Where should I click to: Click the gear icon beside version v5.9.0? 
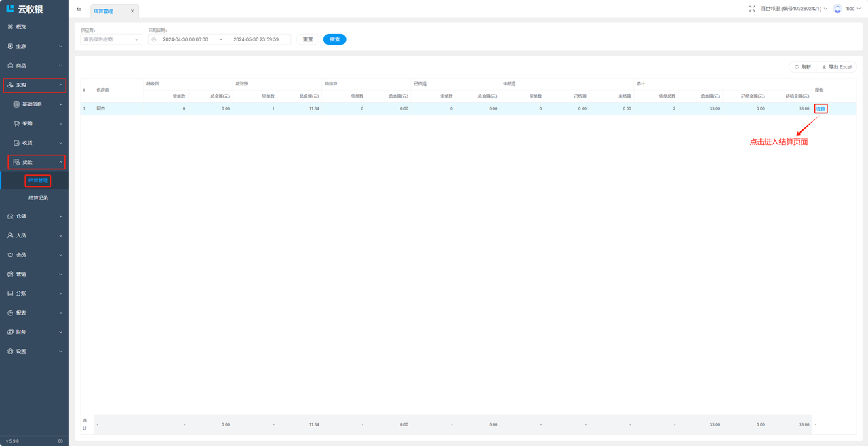click(60, 441)
